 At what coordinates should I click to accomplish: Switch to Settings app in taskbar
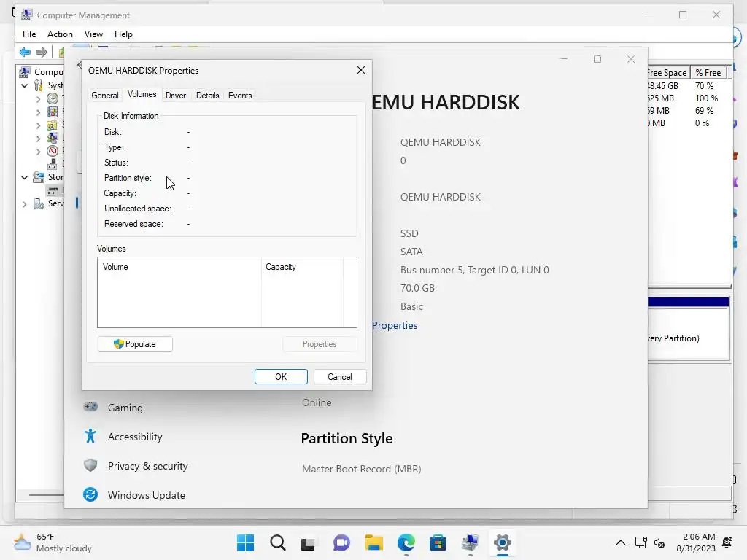[502, 542]
